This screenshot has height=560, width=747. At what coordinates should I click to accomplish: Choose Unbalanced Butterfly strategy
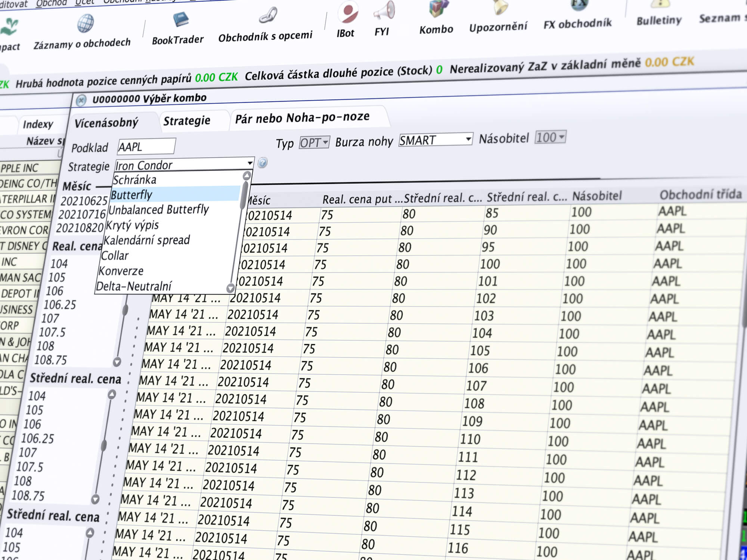tap(173, 209)
